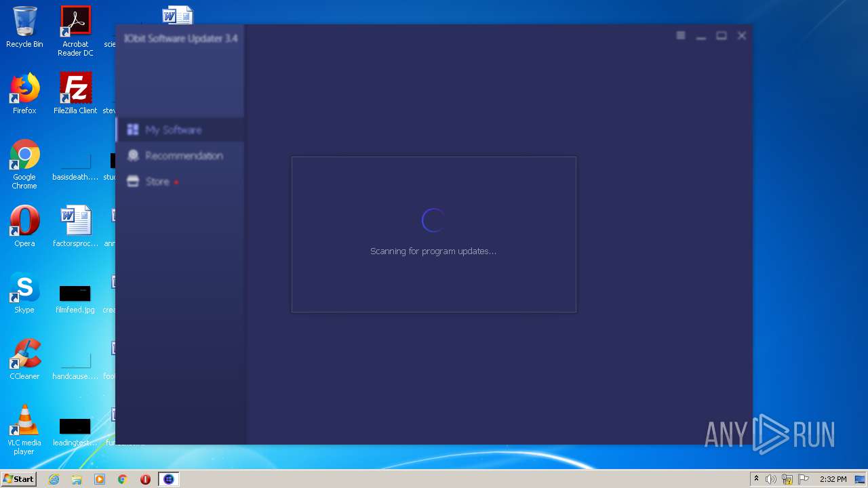Maximize the IObit Software Updater window
This screenshot has height=488, width=868.
[x=722, y=35]
